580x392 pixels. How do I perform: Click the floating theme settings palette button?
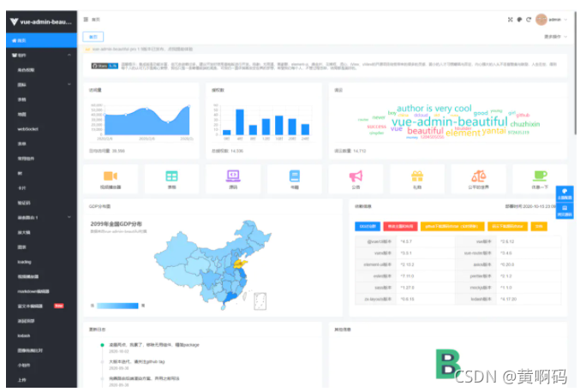(x=565, y=194)
